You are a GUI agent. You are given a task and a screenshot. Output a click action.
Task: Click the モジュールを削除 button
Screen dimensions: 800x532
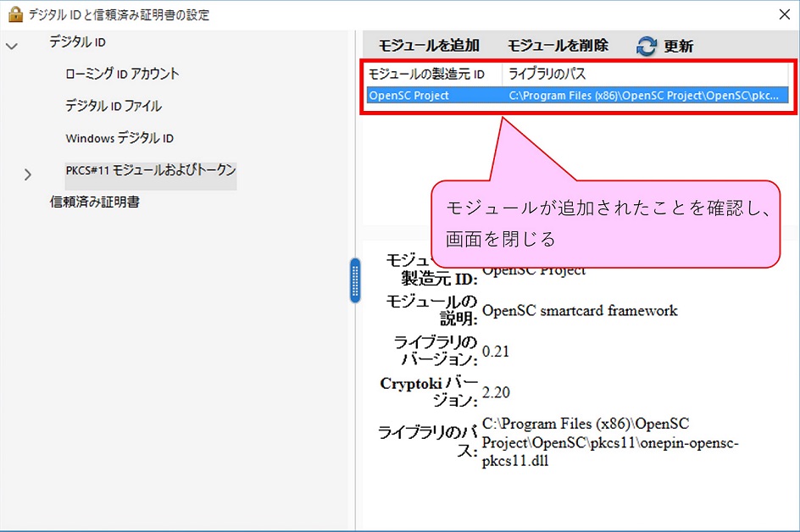(x=558, y=46)
